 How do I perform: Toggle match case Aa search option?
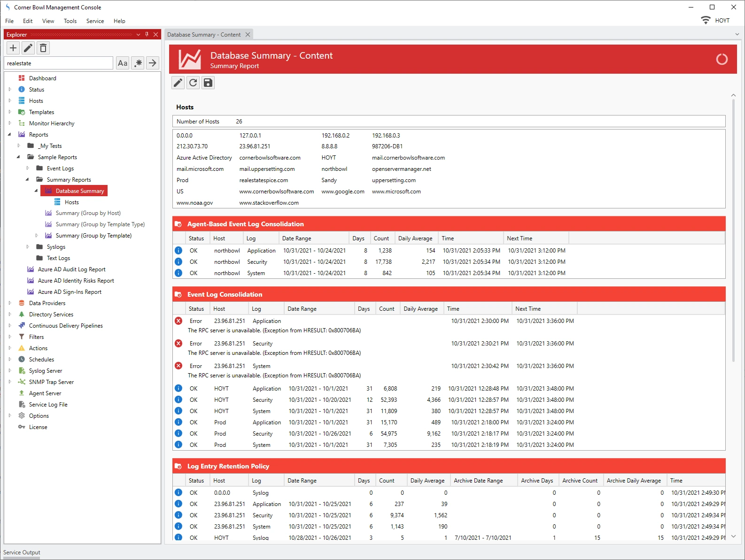pyautogui.click(x=123, y=63)
